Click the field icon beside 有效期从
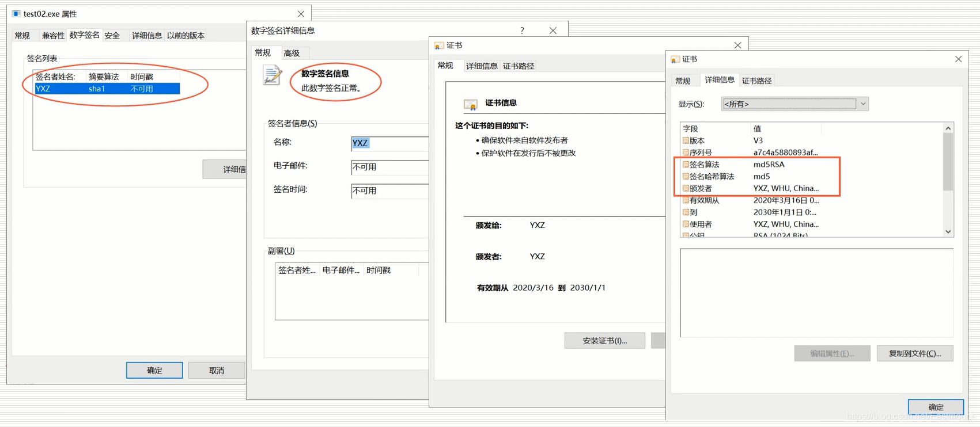This screenshot has height=427, width=980. 686,200
